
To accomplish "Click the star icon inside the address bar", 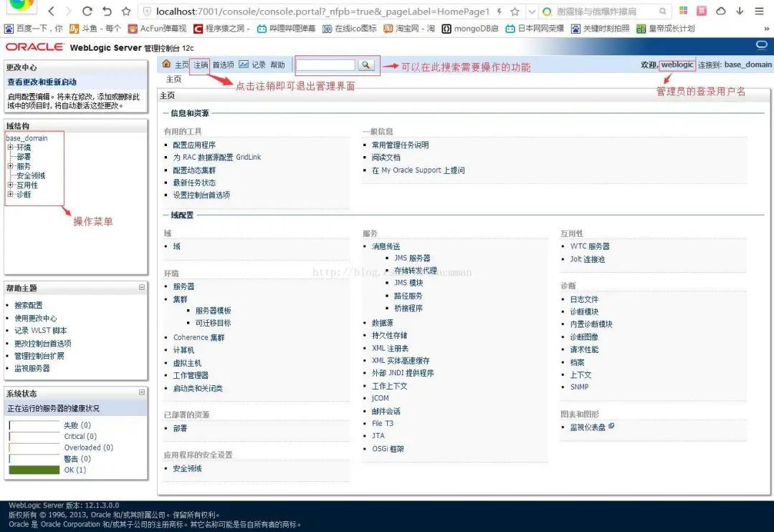I will [515, 11].
